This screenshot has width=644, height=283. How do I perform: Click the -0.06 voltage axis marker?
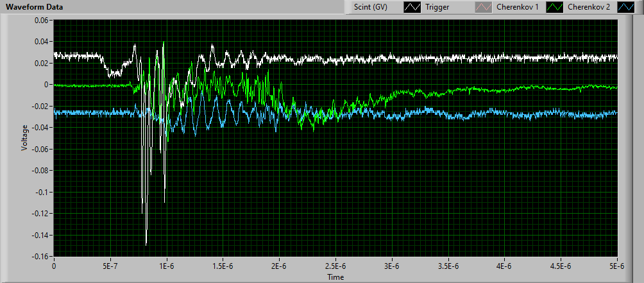(40, 149)
